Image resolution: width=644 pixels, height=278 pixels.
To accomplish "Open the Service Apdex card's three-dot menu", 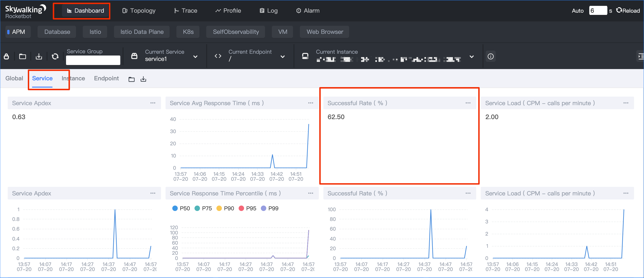I will point(153,103).
